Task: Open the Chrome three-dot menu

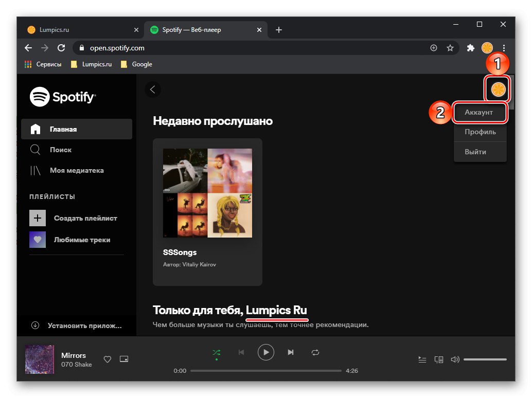Action: (x=504, y=48)
